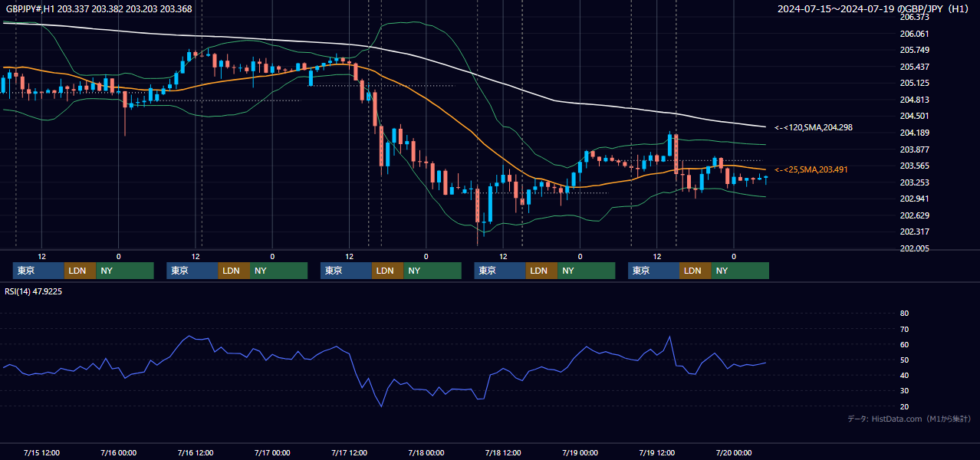Viewport: 980px width, 460px height.
Task: Click RSI scale value 40
Action: (904, 375)
